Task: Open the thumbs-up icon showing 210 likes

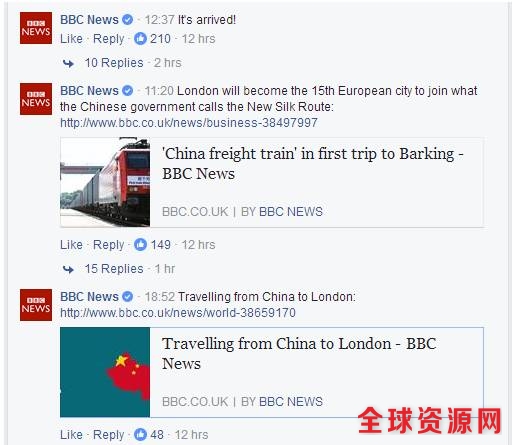Action: [x=140, y=39]
